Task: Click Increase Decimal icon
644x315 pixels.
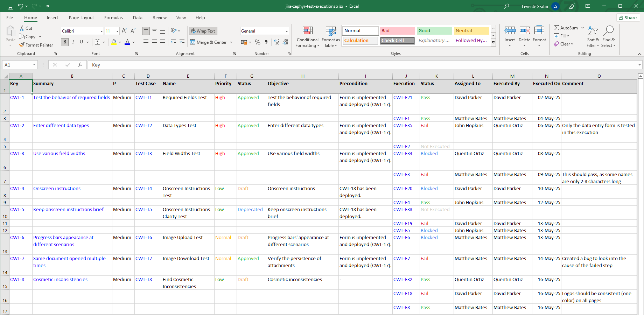Action: 277,42
